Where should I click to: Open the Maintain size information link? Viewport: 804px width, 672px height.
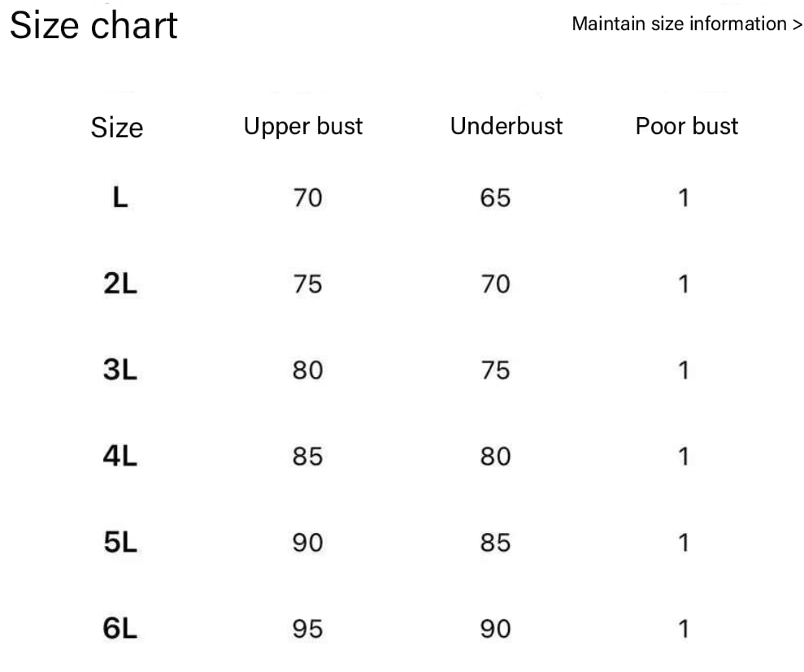point(686,24)
